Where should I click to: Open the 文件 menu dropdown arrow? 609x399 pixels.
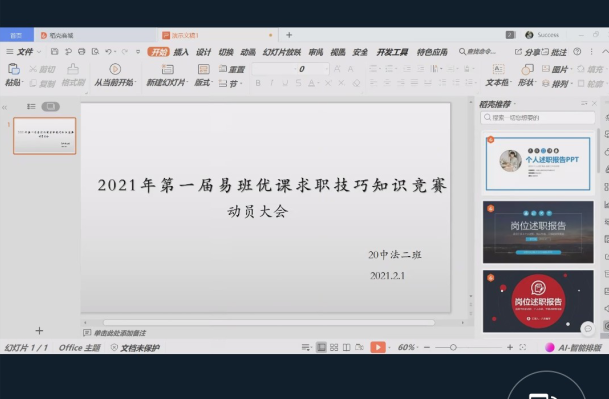point(39,52)
